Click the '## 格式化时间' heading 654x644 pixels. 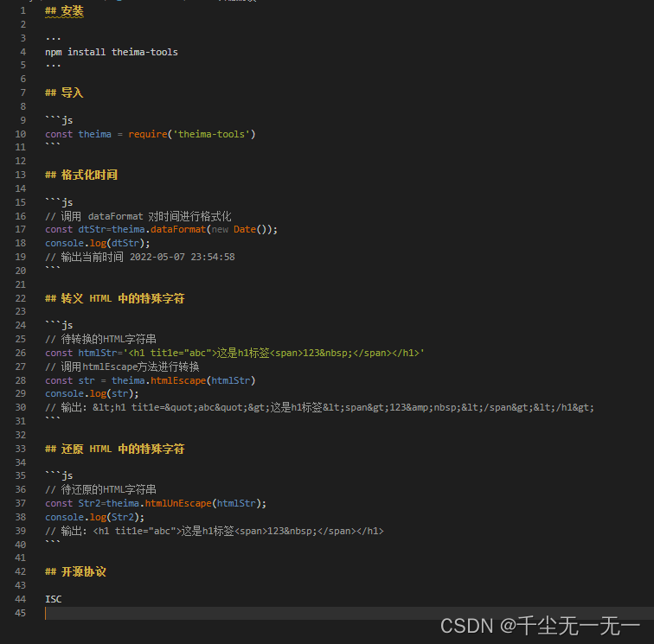pos(81,175)
